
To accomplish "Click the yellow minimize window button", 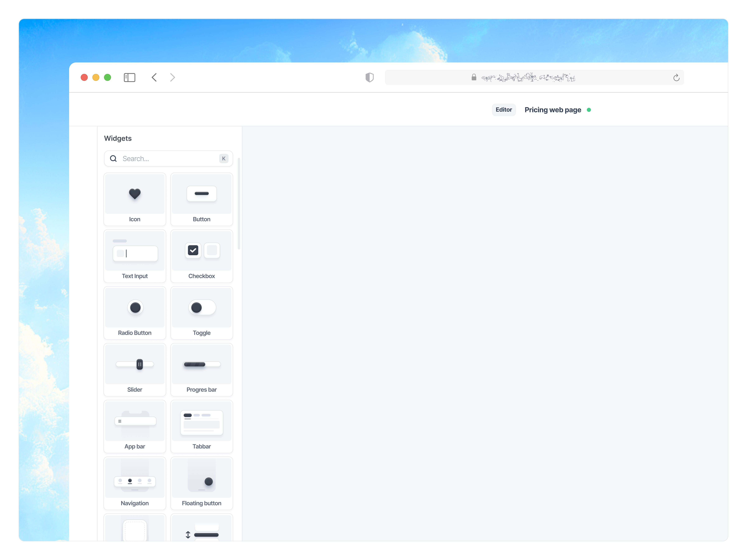I will pyautogui.click(x=96, y=77).
